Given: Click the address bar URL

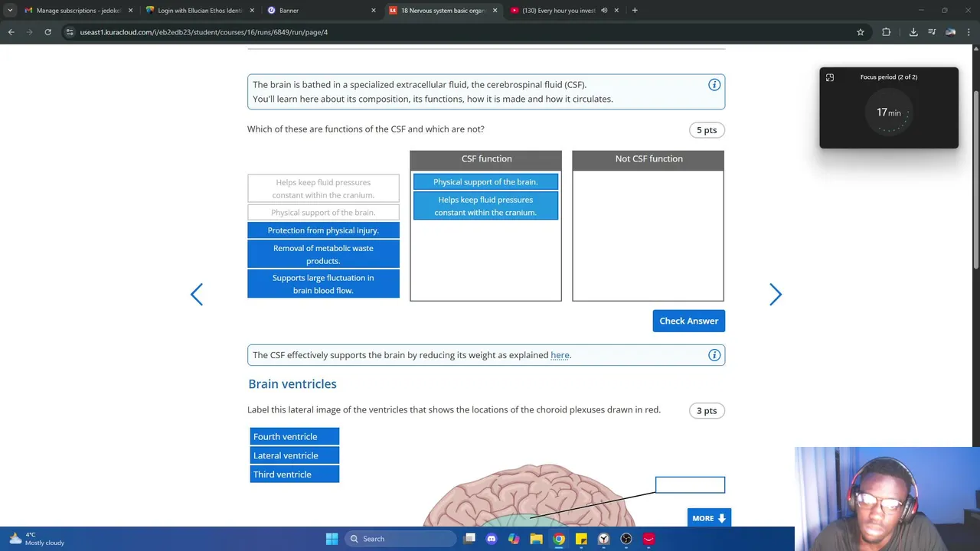Looking at the screenshot, I should tap(204, 32).
